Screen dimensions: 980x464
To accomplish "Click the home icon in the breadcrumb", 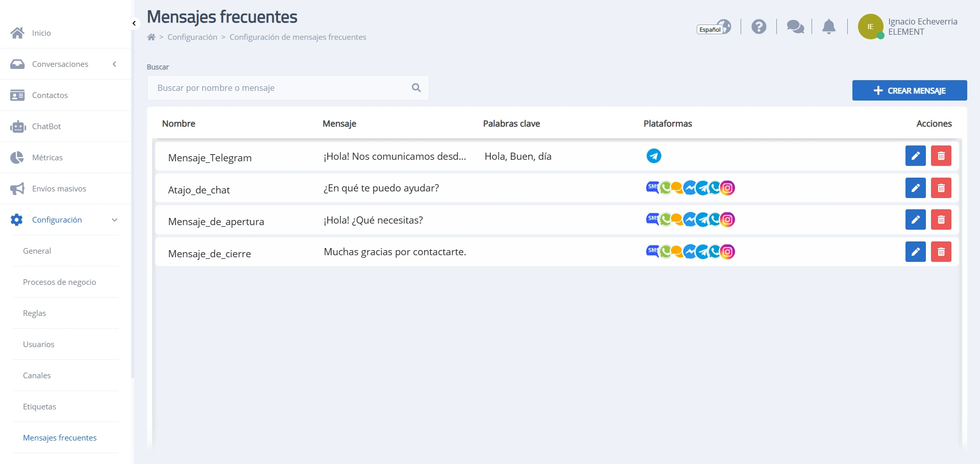I will tap(151, 37).
